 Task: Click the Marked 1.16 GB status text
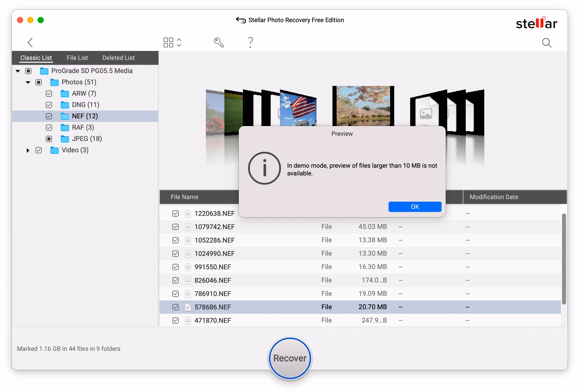[69, 349]
